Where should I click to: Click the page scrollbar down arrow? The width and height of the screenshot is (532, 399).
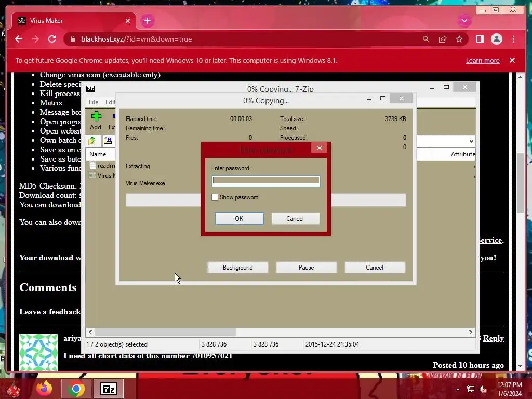coord(521,366)
